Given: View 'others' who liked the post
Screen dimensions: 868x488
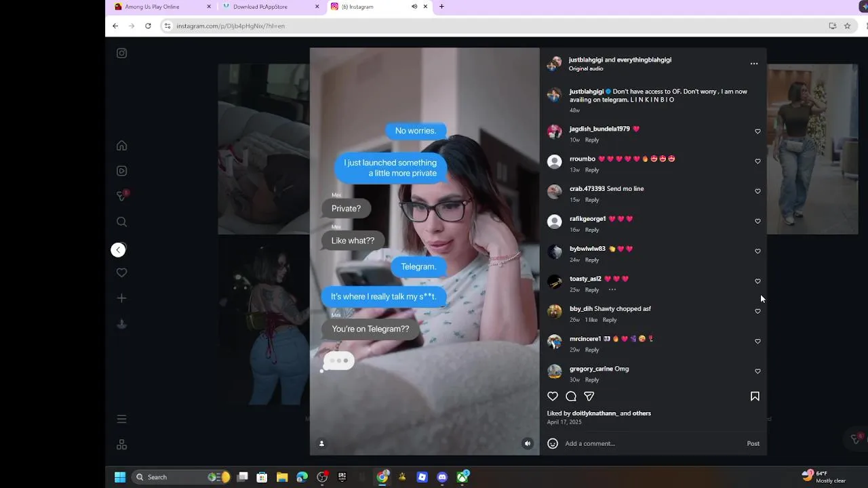Looking at the screenshot, I should [642, 413].
